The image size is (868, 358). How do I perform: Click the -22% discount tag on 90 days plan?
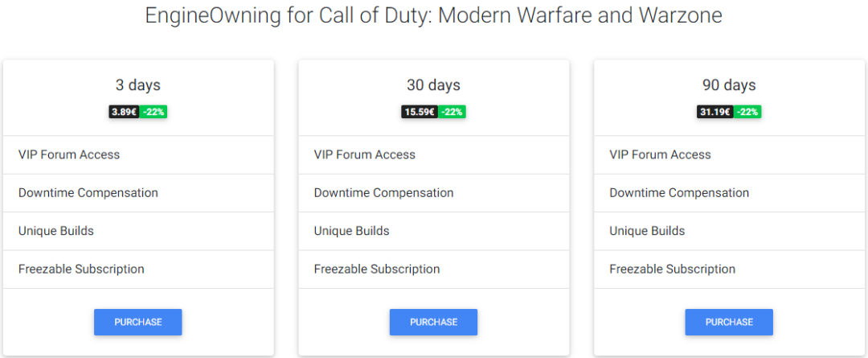pyautogui.click(x=747, y=112)
